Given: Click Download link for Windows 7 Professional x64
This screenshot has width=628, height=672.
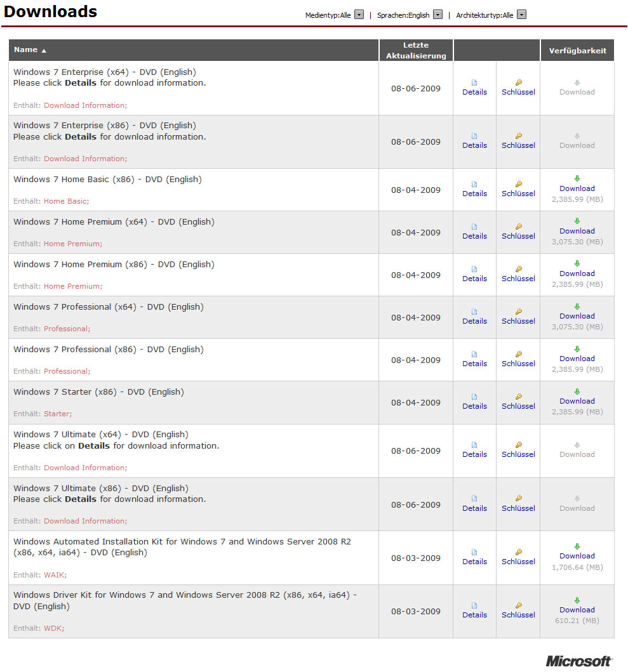Looking at the screenshot, I should [x=577, y=316].
